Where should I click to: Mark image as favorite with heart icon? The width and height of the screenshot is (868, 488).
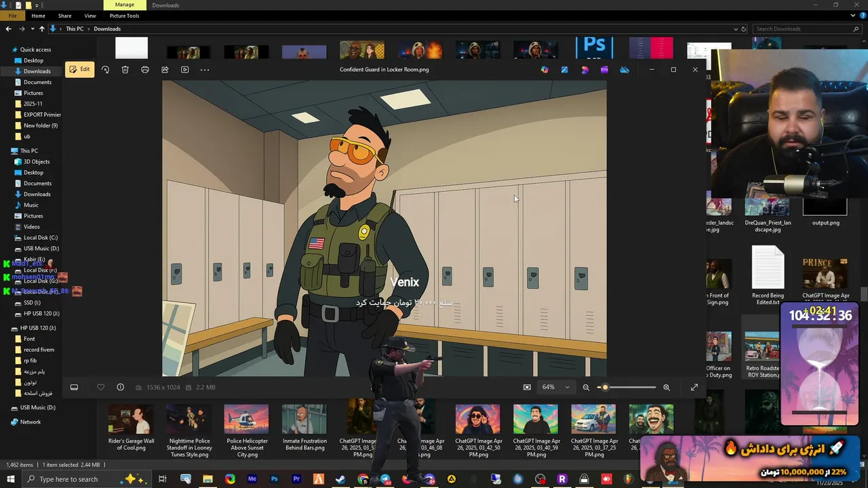tap(100, 387)
